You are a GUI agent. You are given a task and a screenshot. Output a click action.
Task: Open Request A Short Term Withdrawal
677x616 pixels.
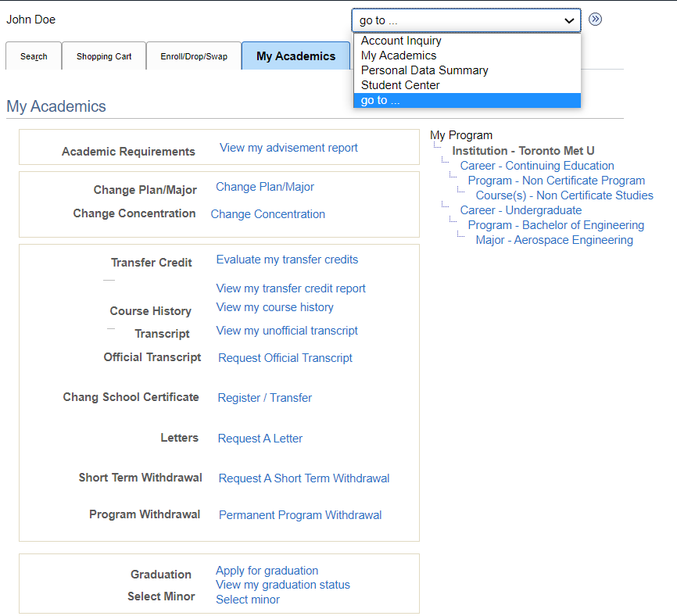pos(304,478)
